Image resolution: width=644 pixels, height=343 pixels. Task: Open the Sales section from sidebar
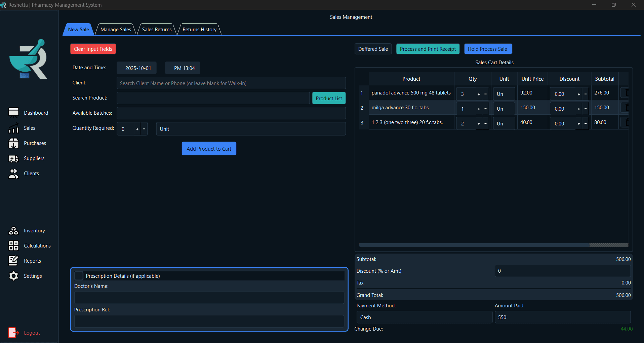(x=29, y=128)
